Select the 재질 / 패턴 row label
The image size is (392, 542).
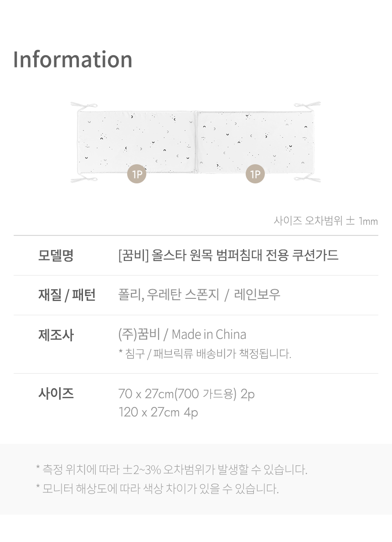(x=67, y=295)
